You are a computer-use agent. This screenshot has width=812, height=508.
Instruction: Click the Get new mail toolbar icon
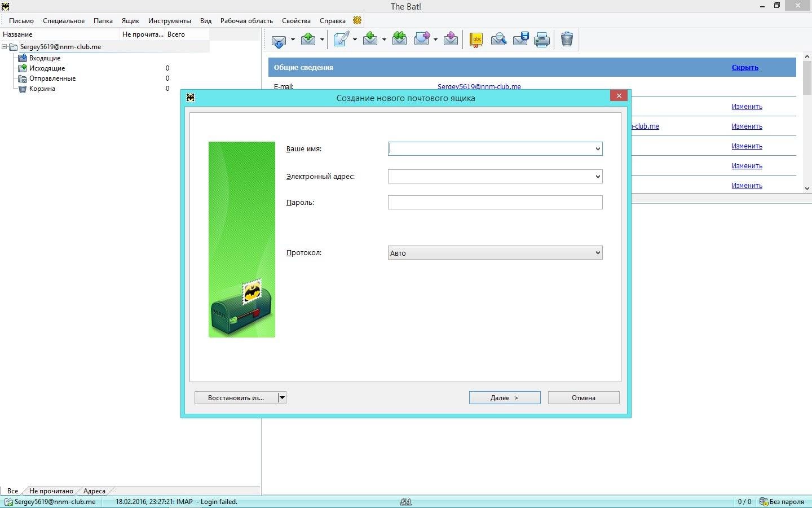pos(279,40)
